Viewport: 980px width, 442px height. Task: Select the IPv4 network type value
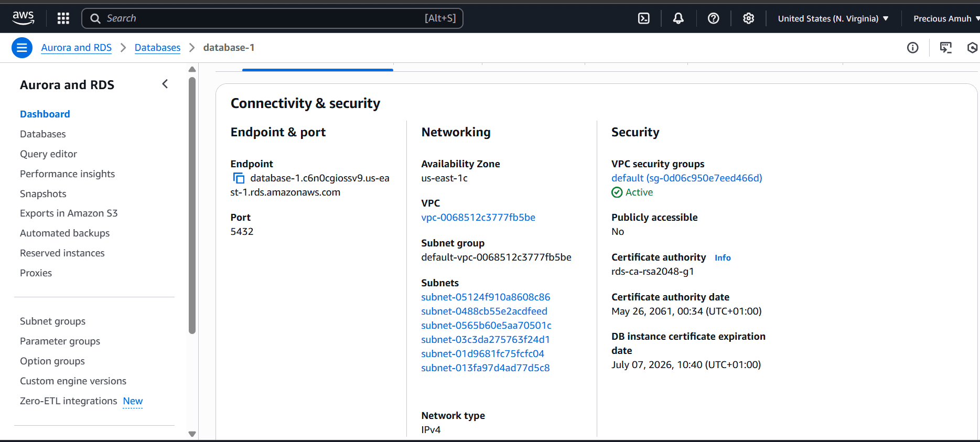tap(430, 430)
